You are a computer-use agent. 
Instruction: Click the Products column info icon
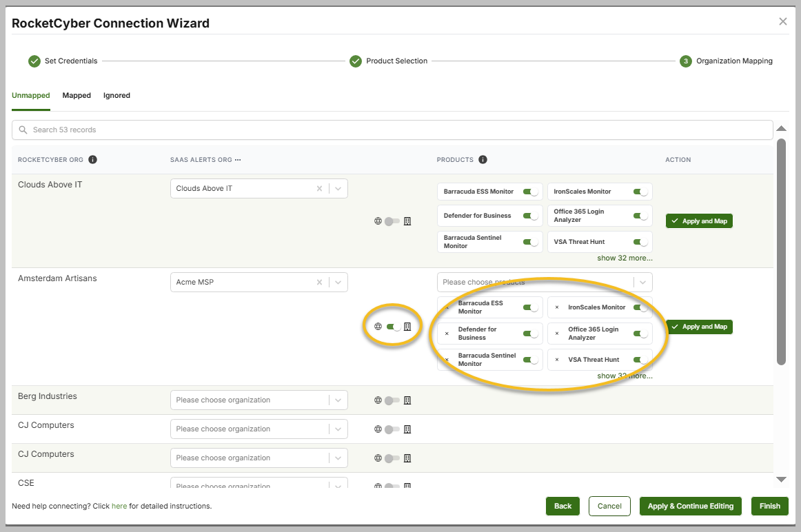(x=483, y=159)
